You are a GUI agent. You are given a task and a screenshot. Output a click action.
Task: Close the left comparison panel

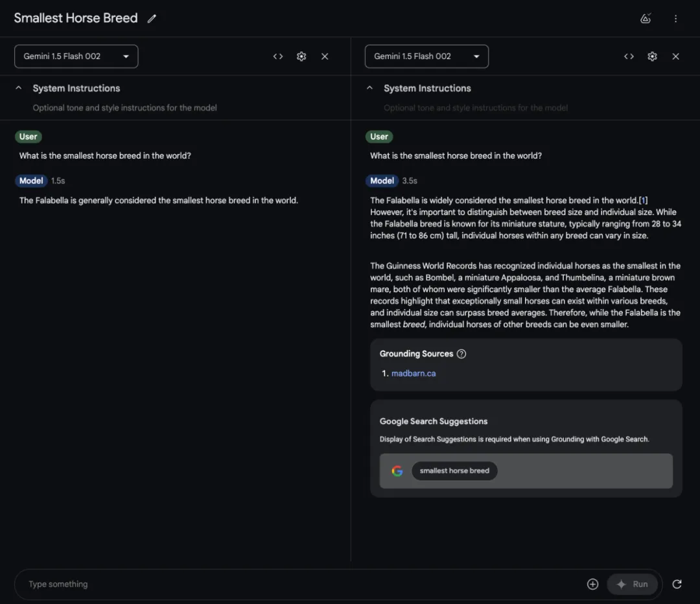coord(325,56)
